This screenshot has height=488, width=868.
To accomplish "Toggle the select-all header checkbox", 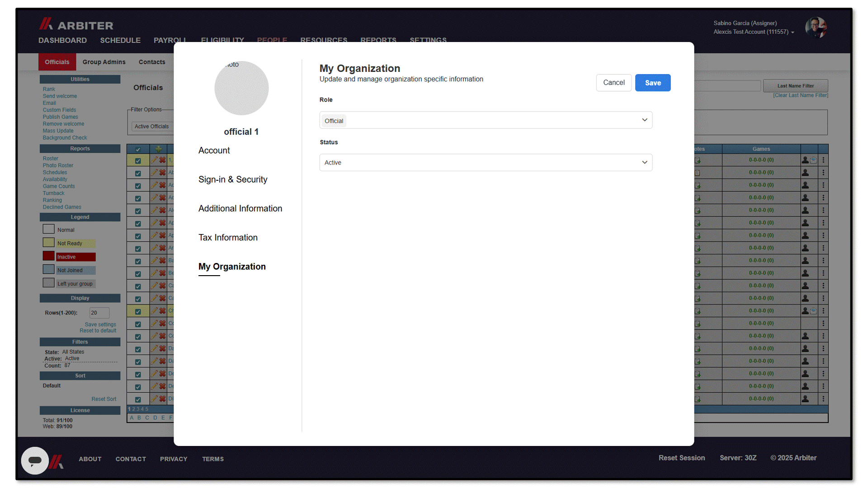I will 138,149.
